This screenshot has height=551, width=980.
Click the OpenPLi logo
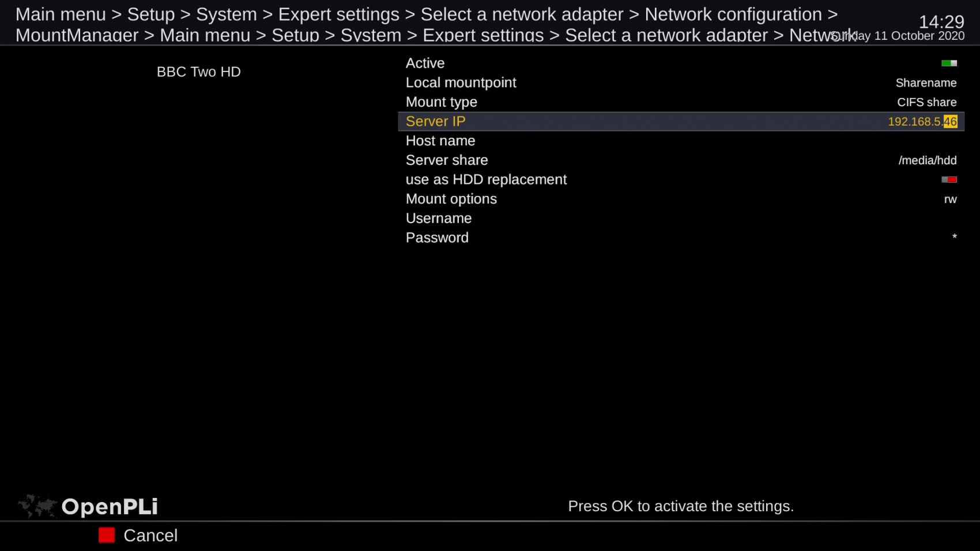coord(89,507)
